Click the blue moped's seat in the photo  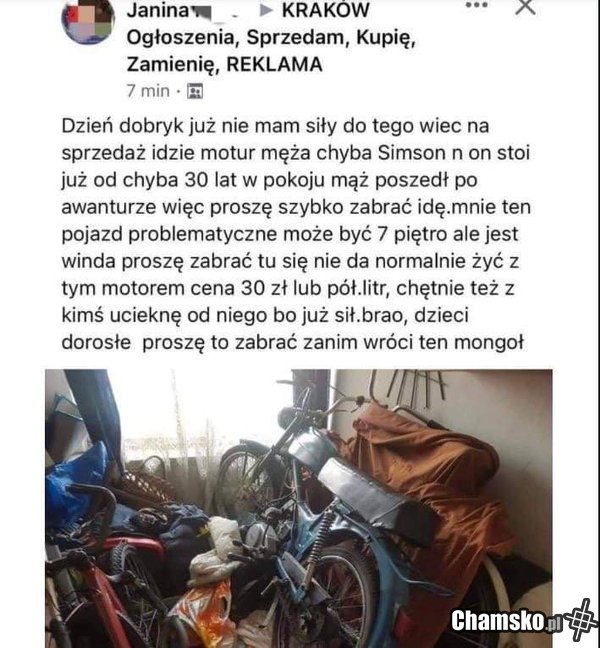[376, 497]
